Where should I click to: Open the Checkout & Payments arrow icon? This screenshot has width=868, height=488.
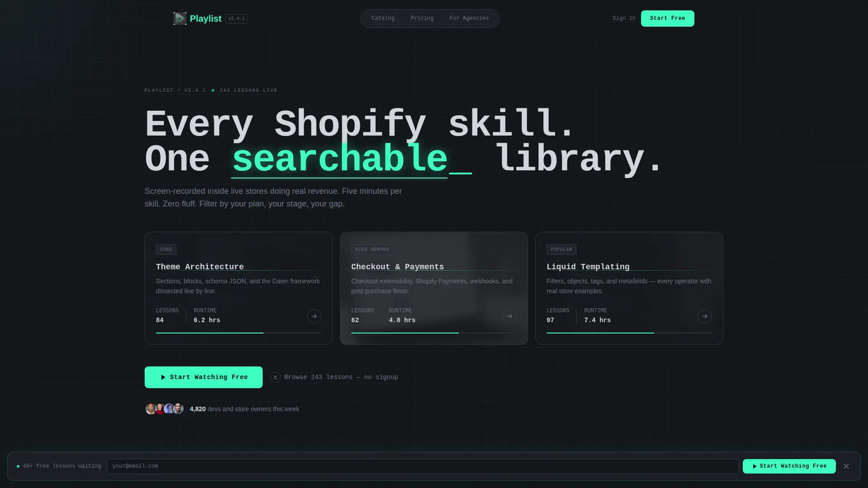pyautogui.click(x=509, y=316)
